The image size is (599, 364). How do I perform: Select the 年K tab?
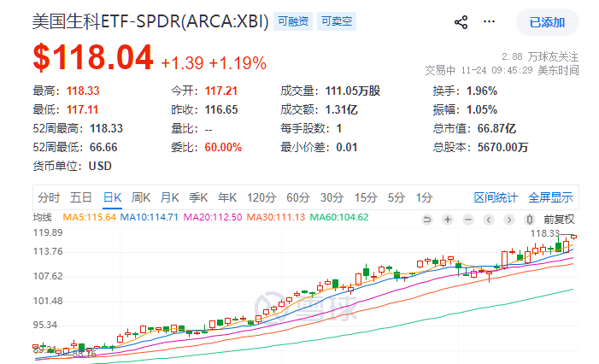[x=227, y=198]
